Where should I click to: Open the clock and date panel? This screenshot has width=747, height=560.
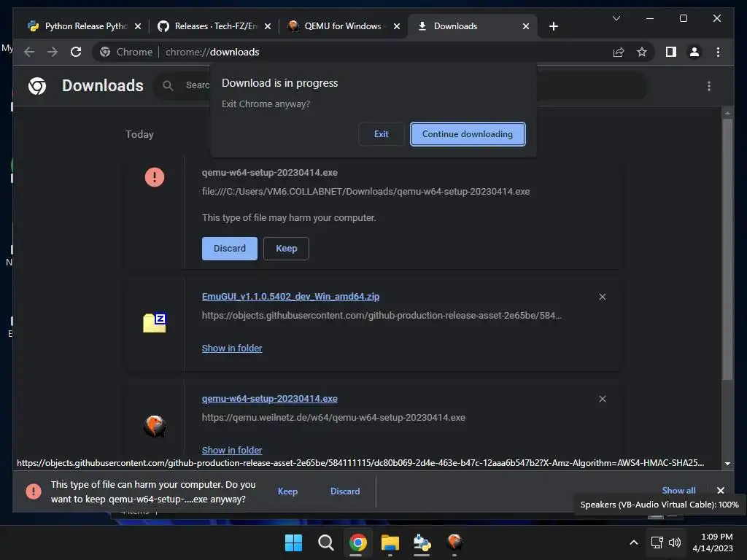[713, 542]
